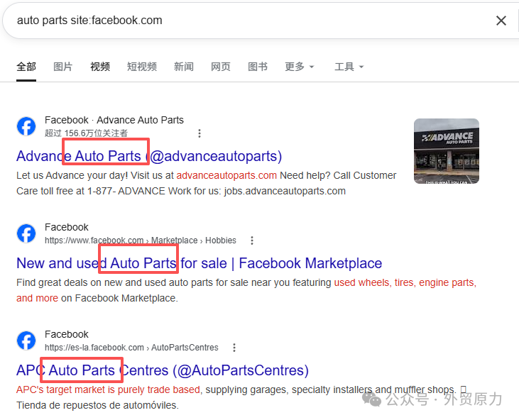Click Facebook icon of Advance Auto Parts result
This screenshot has height=420, width=519.
(26, 126)
